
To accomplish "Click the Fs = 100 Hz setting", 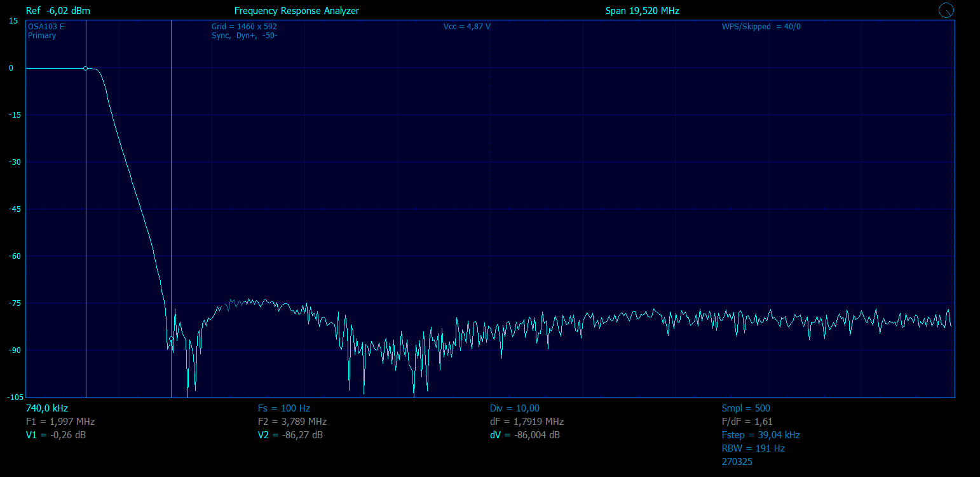I will click(284, 408).
